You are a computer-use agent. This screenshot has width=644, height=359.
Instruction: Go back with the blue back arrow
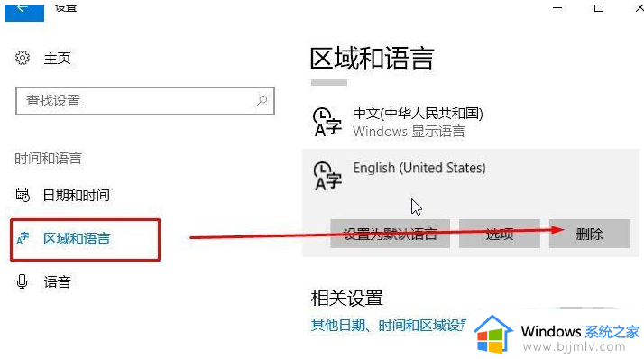pyautogui.click(x=24, y=12)
